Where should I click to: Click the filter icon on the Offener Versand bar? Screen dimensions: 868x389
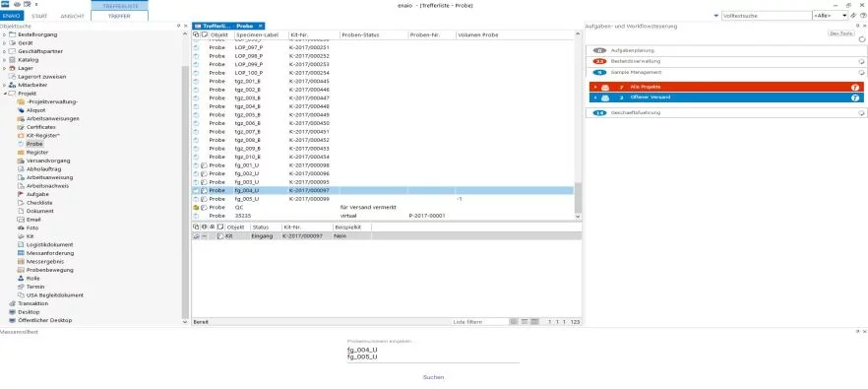tap(855, 97)
